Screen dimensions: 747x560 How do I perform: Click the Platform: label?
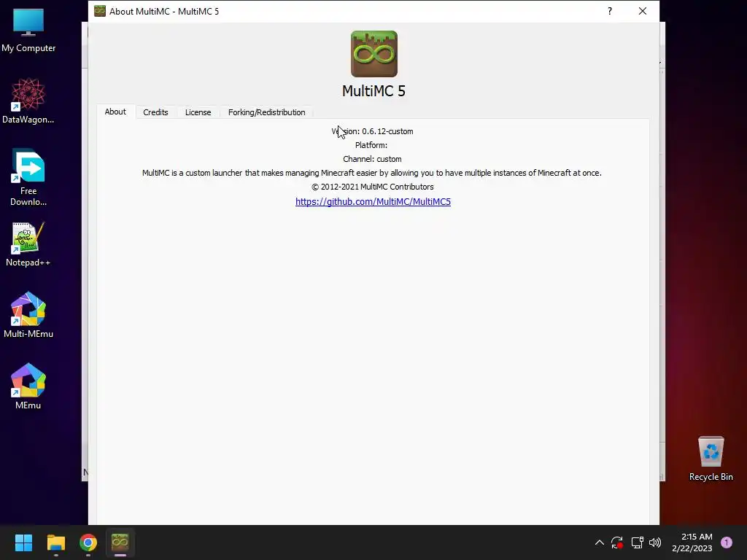coord(371,145)
